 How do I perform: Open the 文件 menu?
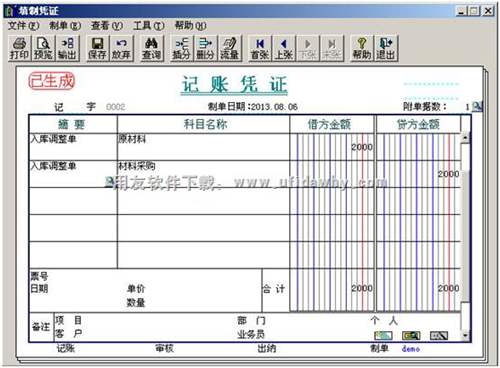click(x=23, y=25)
